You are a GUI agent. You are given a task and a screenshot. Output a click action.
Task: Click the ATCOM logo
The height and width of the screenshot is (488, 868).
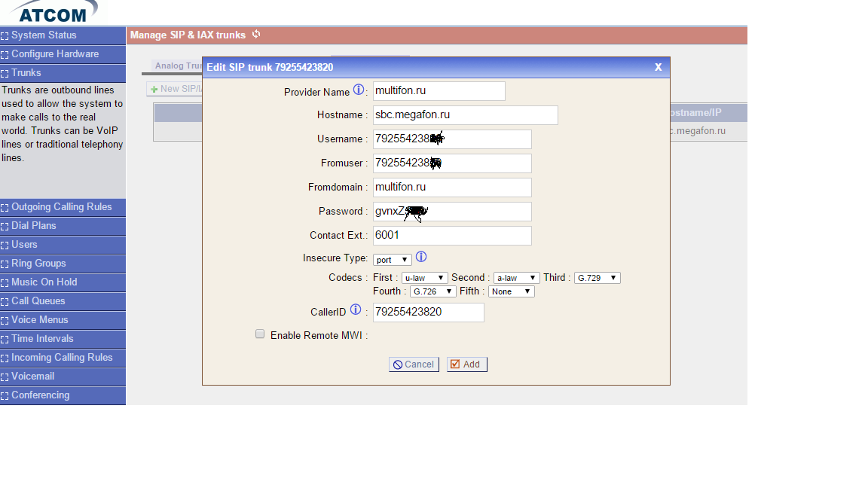coord(53,12)
